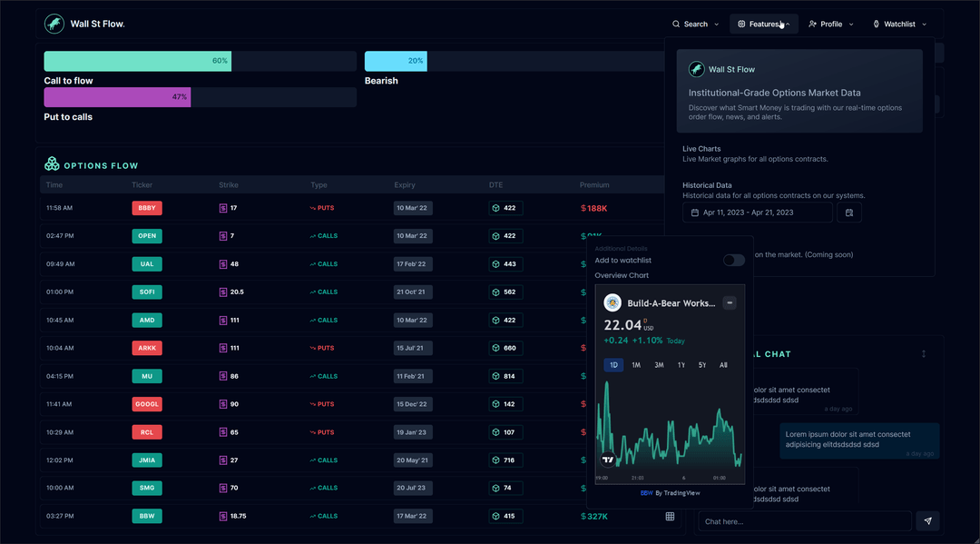Click the Apr 11, 2023 - Apr 21, 2023 date field

(758, 213)
